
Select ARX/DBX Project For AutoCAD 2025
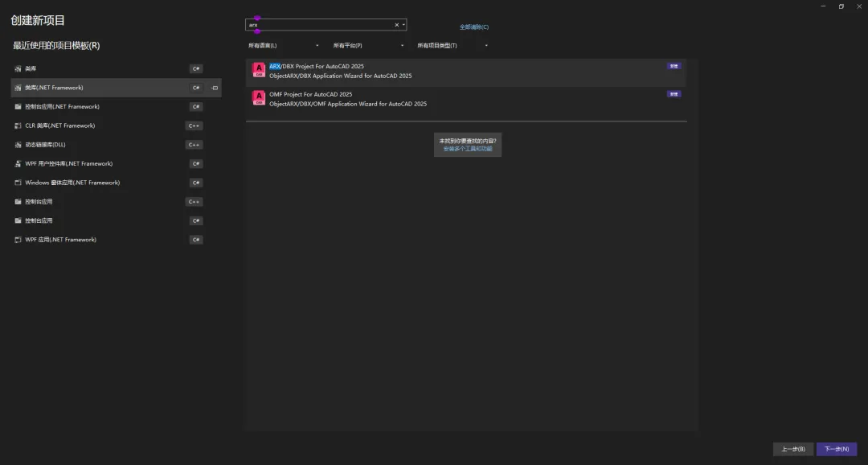466,72
